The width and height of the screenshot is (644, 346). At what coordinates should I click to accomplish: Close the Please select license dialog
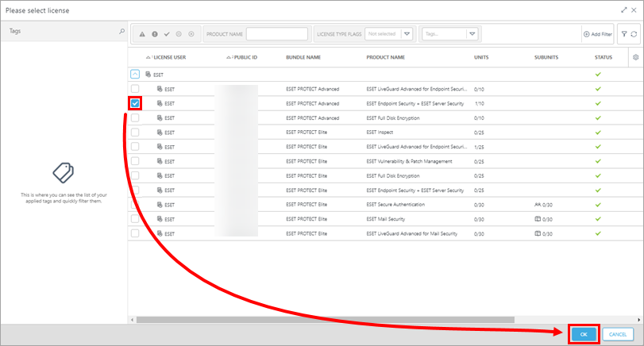pos(634,10)
